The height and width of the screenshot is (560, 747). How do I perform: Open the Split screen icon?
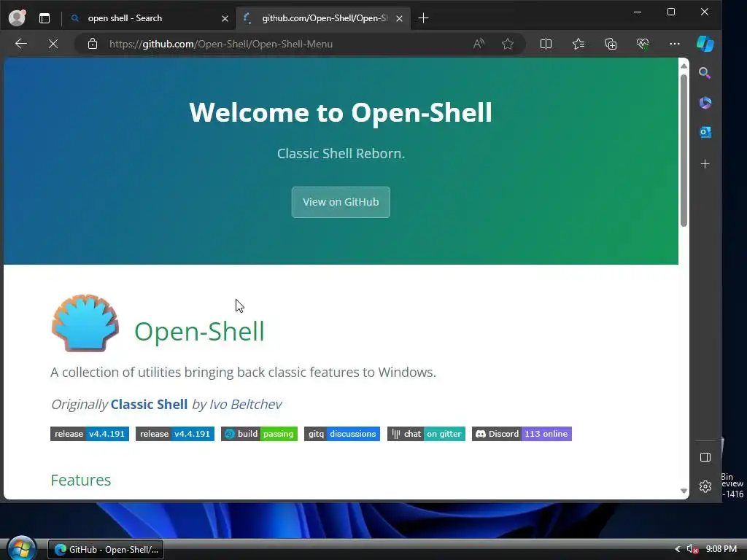tap(546, 44)
